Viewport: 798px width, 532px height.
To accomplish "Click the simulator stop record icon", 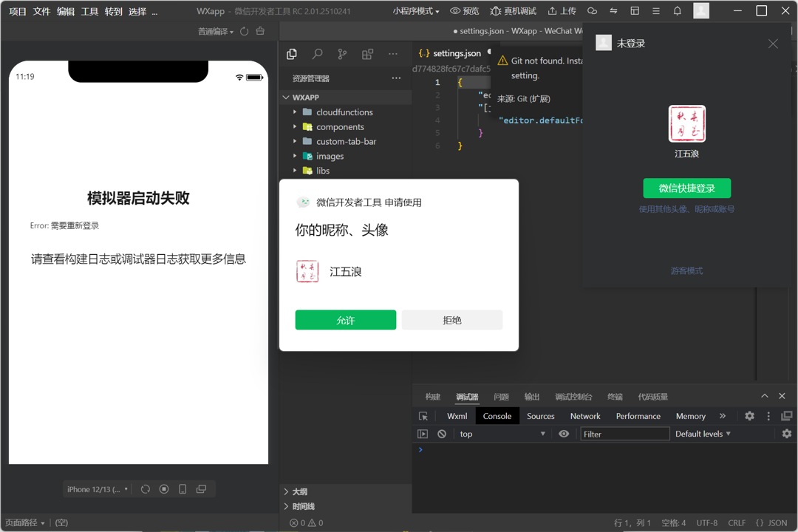I will coord(164,489).
